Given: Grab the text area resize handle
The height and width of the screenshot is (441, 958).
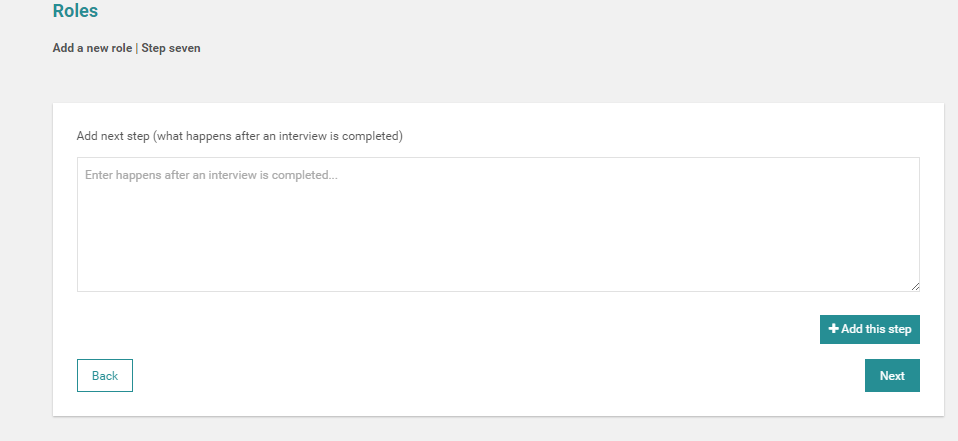Looking at the screenshot, I should 915,287.
